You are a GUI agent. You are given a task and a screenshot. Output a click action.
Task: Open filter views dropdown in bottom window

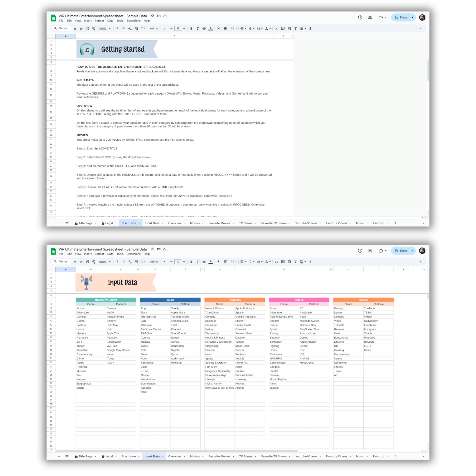point(303,262)
